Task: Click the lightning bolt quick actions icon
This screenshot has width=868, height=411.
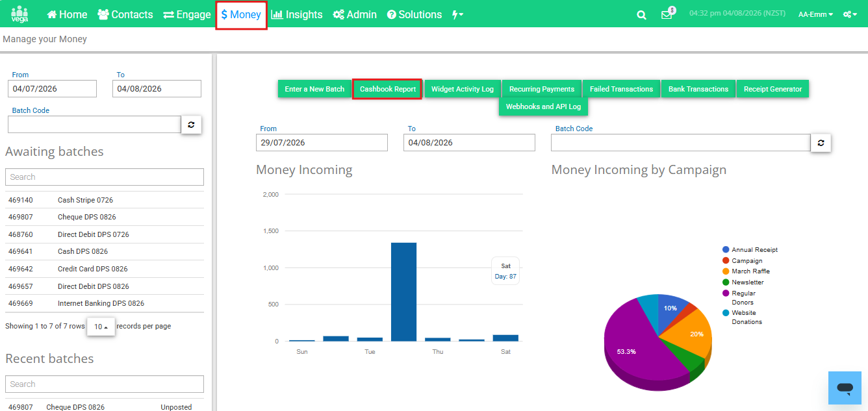Action: click(x=457, y=14)
